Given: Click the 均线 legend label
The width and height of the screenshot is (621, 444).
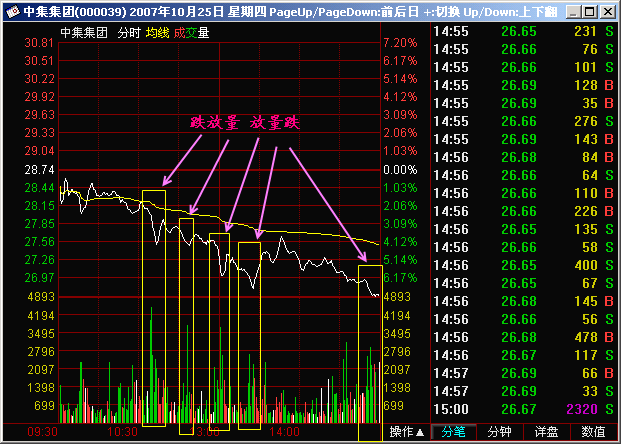Looking at the screenshot, I should [157, 32].
